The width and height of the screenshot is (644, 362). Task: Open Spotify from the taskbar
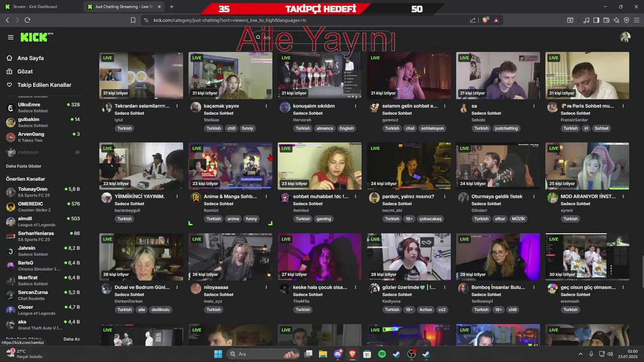pyautogui.click(x=382, y=354)
